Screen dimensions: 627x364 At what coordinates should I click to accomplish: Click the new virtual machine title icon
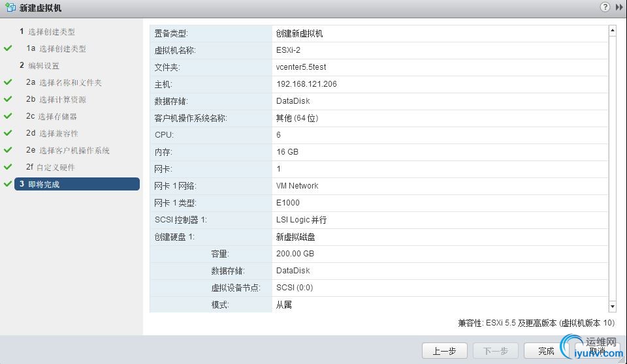[x=10, y=7]
